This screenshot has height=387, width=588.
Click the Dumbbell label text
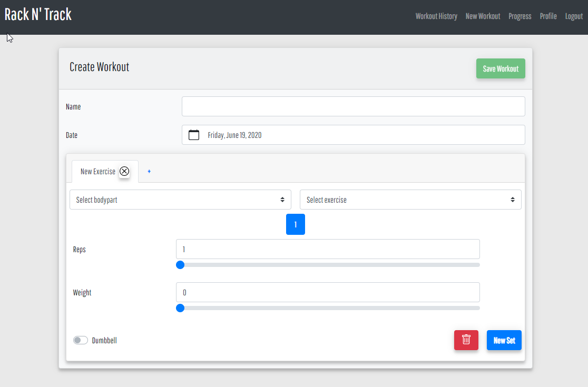pos(104,341)
